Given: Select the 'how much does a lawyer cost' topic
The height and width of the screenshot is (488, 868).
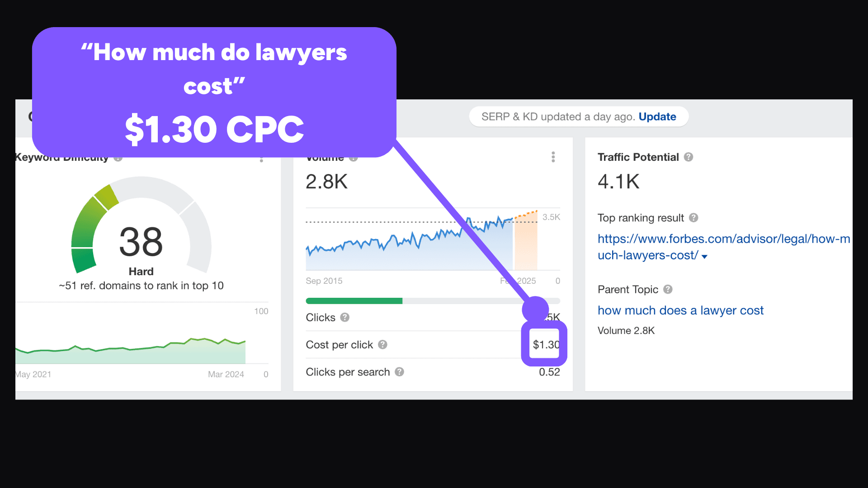Looking at the screenshot, I should [681, 310].
